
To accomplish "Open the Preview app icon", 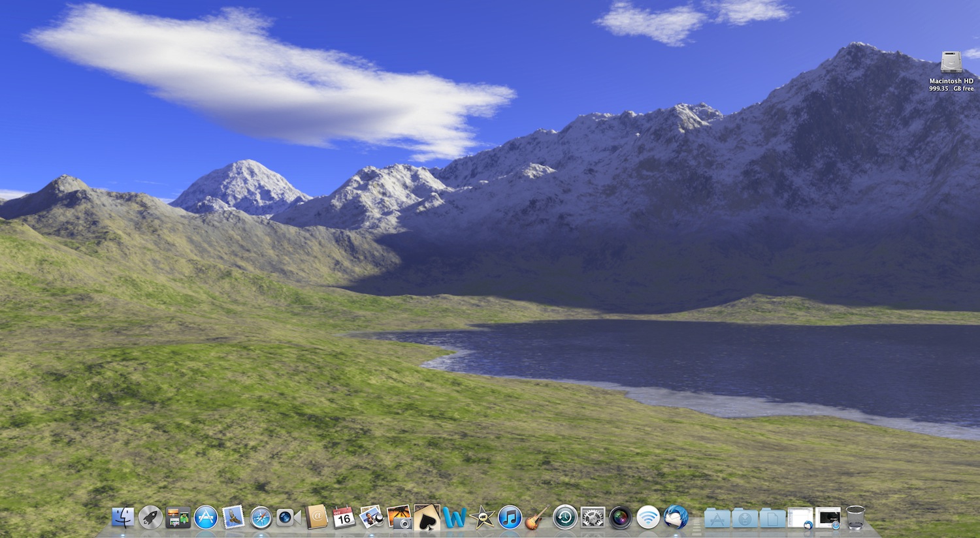I will tap(371, 517).
